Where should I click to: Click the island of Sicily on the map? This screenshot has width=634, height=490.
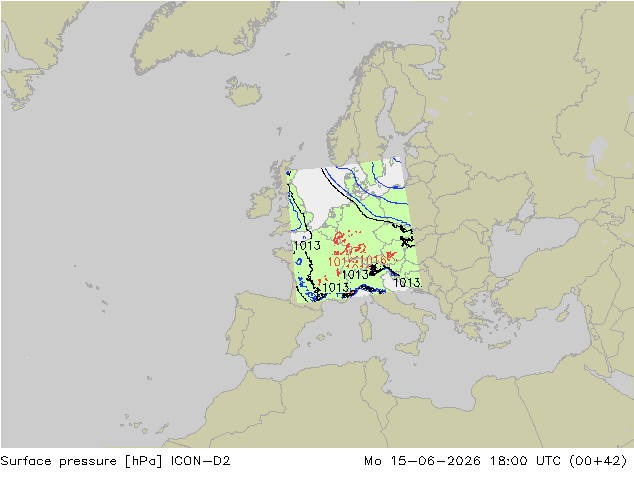(410, 347)
